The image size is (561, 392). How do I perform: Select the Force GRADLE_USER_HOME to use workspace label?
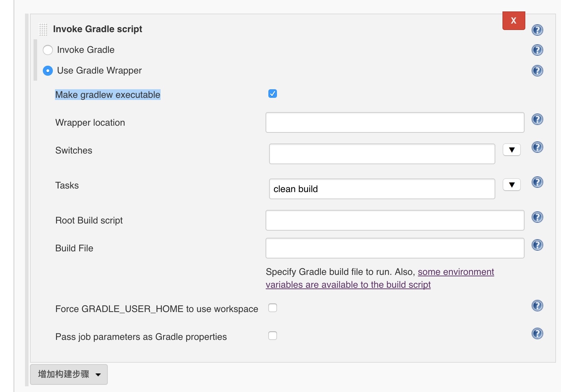[x=157, y=309]
